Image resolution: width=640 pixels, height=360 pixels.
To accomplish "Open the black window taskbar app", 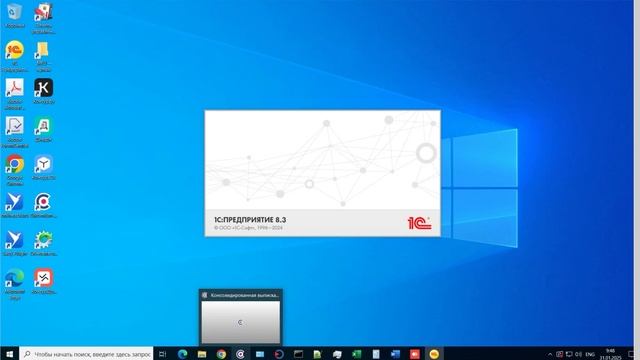I will pos(299,354).
